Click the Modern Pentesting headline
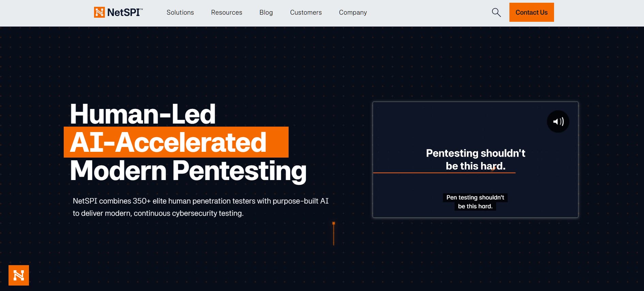 (x=188, y=171)
